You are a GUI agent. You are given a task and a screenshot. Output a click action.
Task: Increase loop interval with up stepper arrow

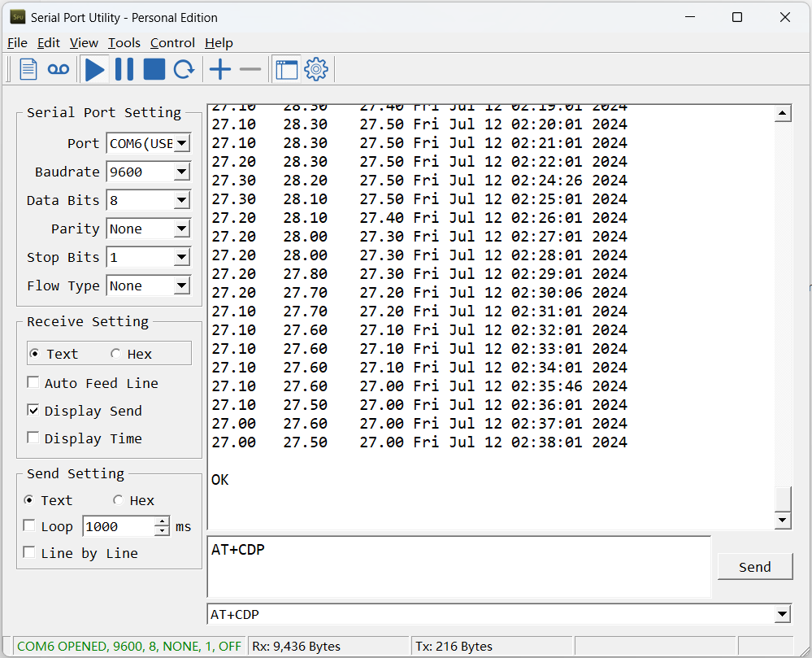(x=162, y=521)
